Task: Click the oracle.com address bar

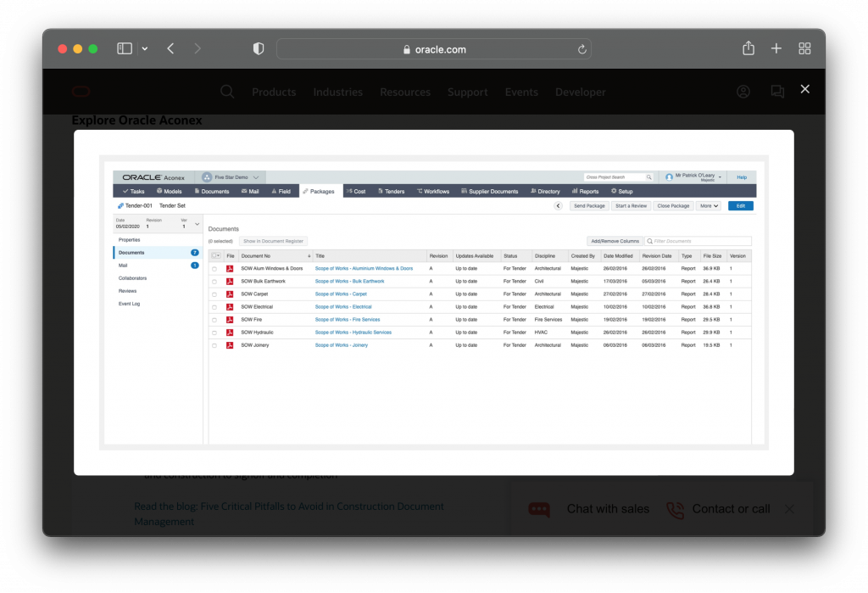Action: [434, 49]
